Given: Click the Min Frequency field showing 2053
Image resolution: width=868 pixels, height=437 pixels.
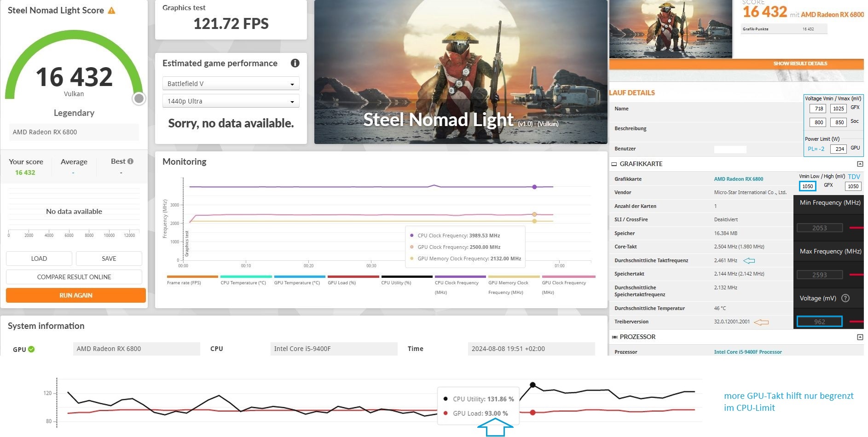Looking at the screenshot, I should click(820, 228).
